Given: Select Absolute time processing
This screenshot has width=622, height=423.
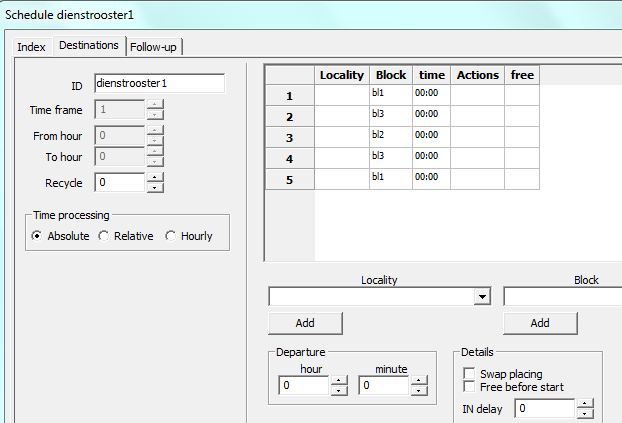Looking at the screenshot, I should pyautogui.click(x=37, y=236).
